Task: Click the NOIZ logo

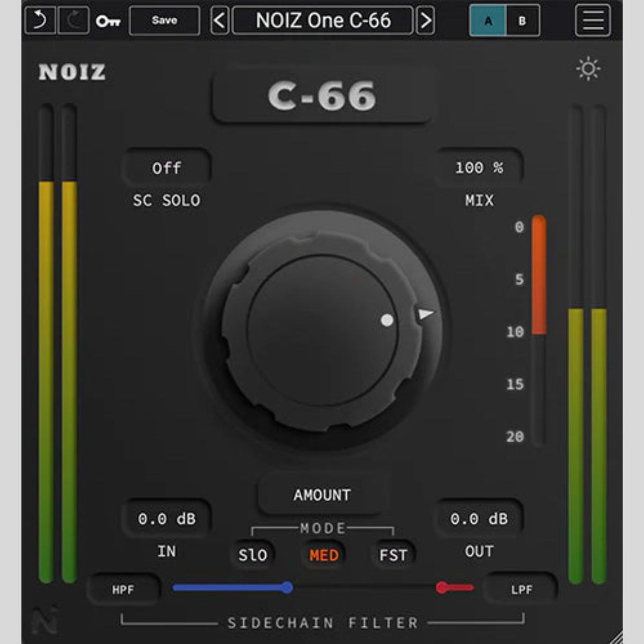Action: [x=72, y=72]
